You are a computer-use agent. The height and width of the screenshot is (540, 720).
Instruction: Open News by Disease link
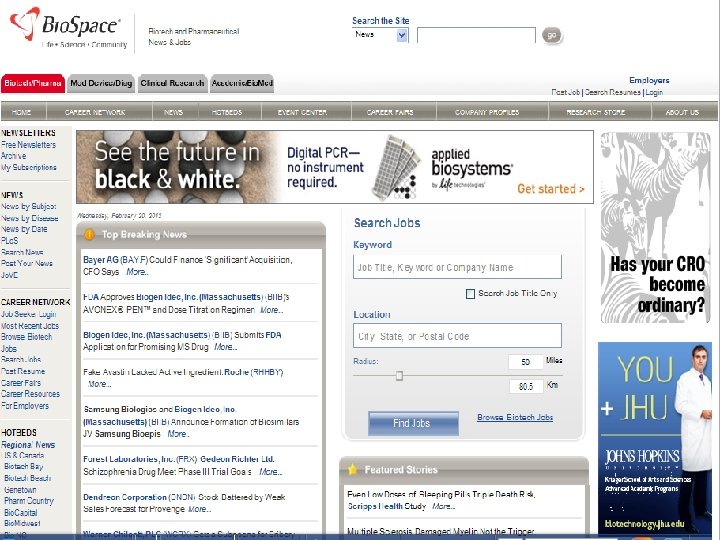tap(30, 218)
